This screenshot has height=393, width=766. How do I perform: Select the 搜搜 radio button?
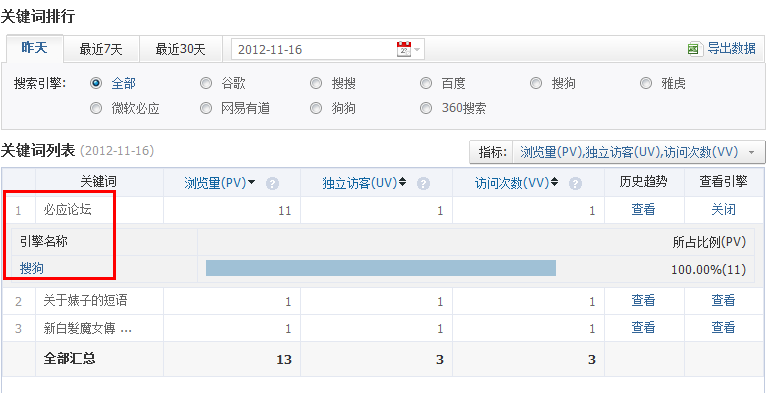tap(317, 84)
